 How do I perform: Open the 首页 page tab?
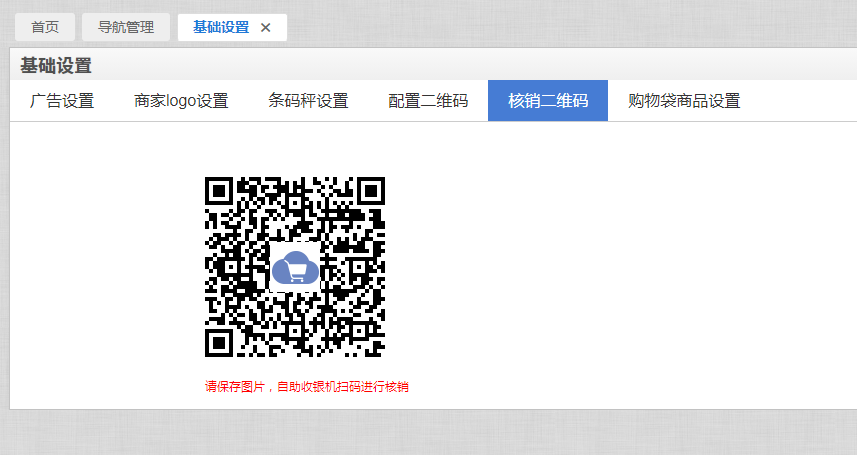tap(45, 27)
